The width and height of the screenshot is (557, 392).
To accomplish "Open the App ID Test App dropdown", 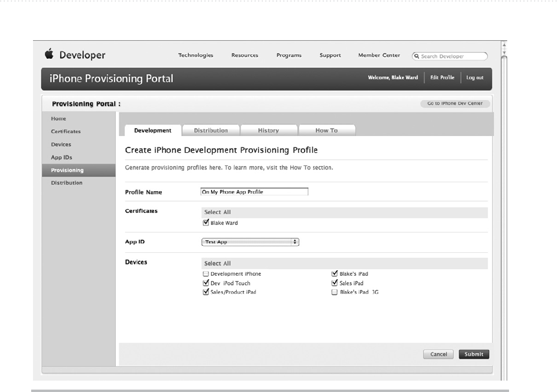I will pyautogui.click(x=250, y=242).
